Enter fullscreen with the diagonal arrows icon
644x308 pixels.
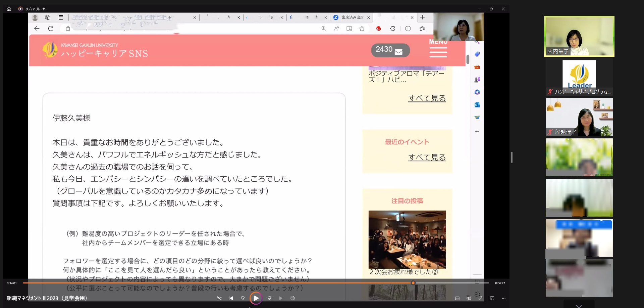point(480,298)
